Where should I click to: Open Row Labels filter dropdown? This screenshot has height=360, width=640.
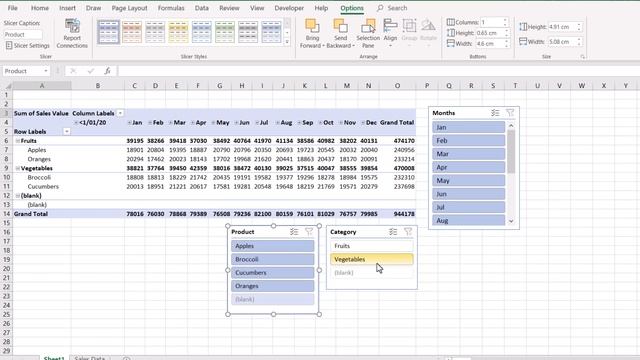[x=67, y=131]
